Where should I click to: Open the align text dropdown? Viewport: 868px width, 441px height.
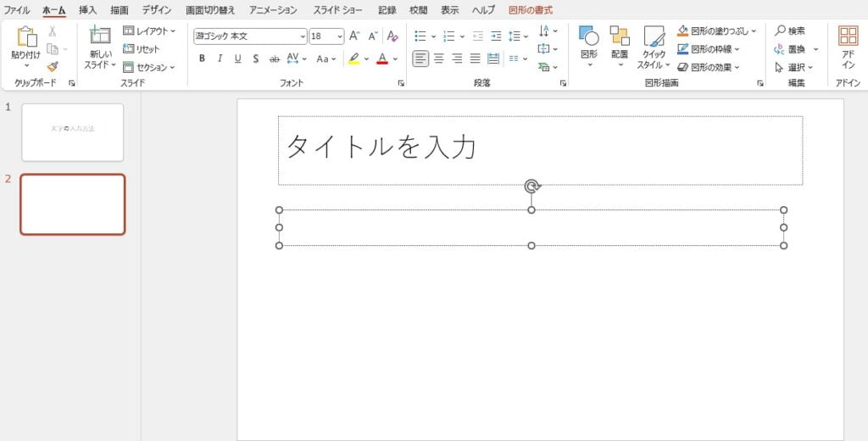tap(548, 48)
